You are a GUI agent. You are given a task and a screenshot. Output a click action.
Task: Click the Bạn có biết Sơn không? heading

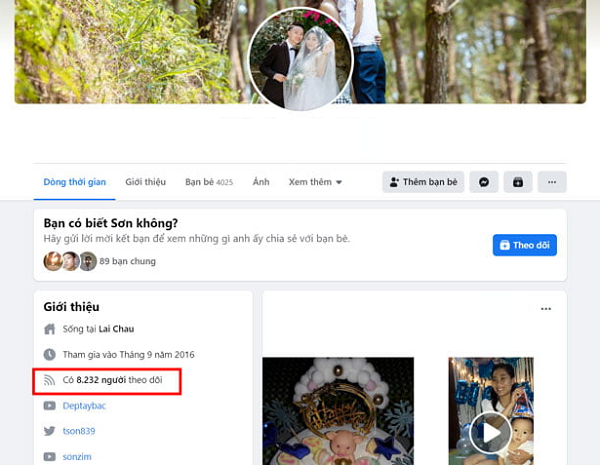(x=111, y=223)
